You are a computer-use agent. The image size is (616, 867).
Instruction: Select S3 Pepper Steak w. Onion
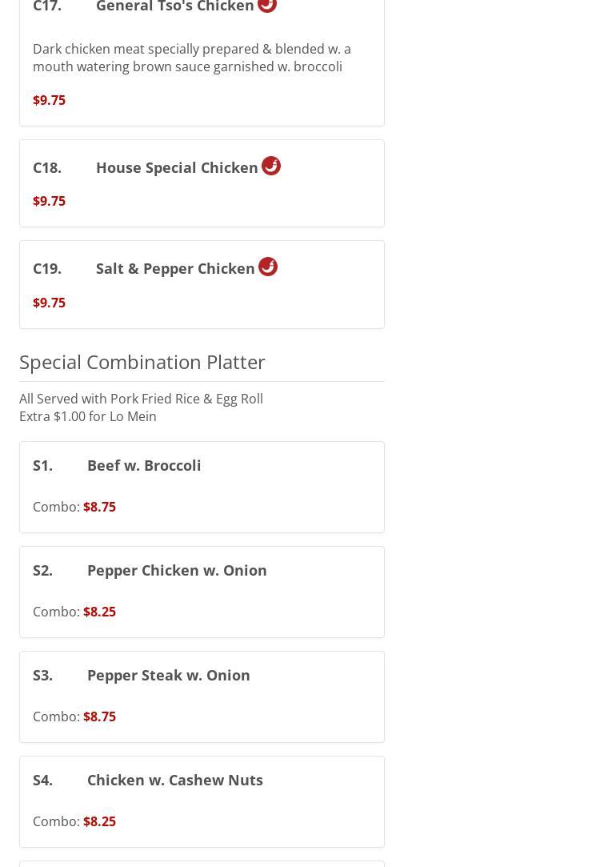pyautogui.click(x=168, y=676)
